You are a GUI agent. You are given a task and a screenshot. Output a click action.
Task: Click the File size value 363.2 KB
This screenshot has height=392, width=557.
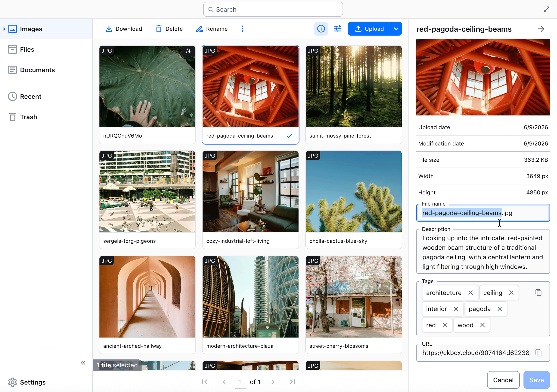coord(536,160)
